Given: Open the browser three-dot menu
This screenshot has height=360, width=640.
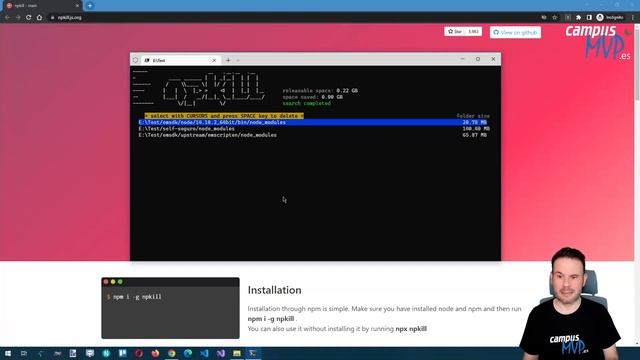Looking at the screenshot, I should 633,18.
